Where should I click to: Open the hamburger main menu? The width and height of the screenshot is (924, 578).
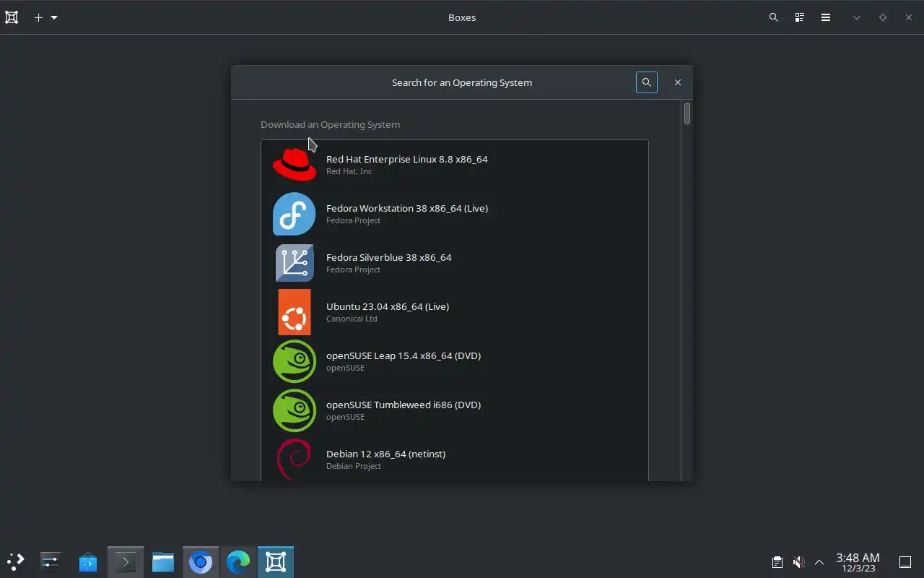[825, 17]
